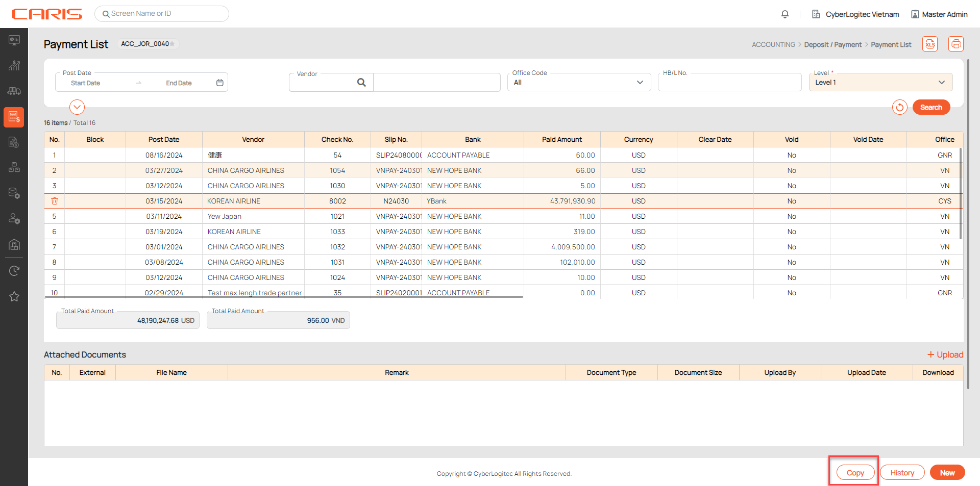Click the star favorites icon in sidebar
Screen dimensions: 980x486
14,296
